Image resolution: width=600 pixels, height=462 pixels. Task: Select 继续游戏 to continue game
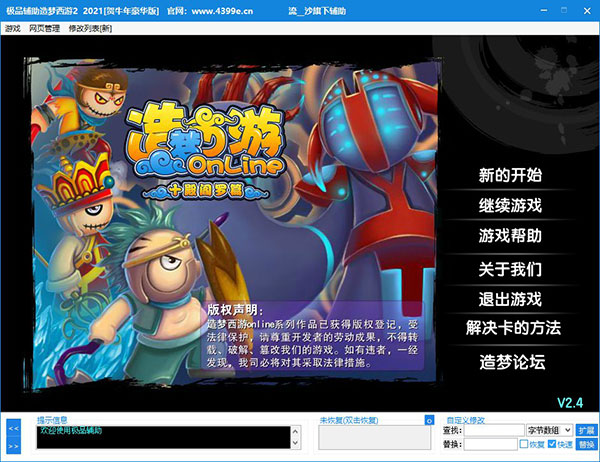(x=510, y=206)
